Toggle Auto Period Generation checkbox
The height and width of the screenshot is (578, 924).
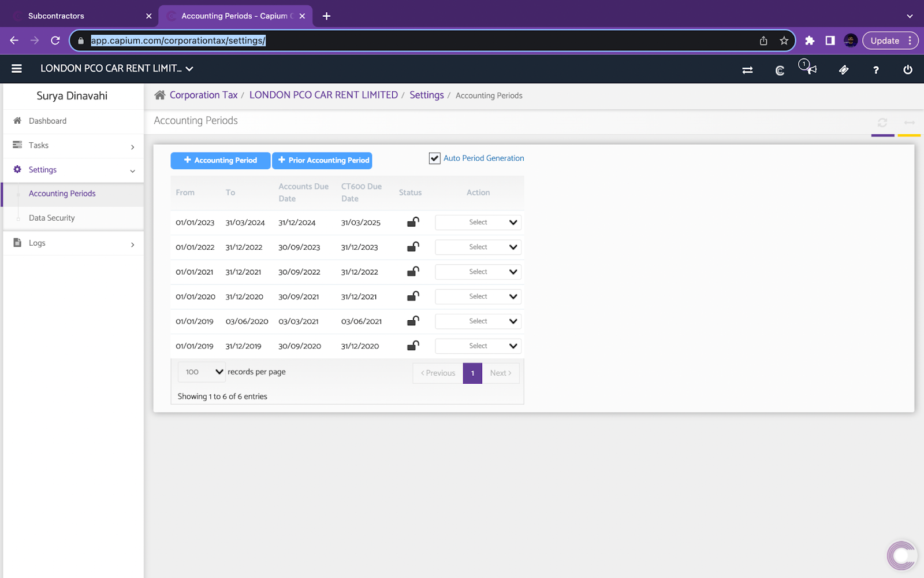[x=435, y=158]
